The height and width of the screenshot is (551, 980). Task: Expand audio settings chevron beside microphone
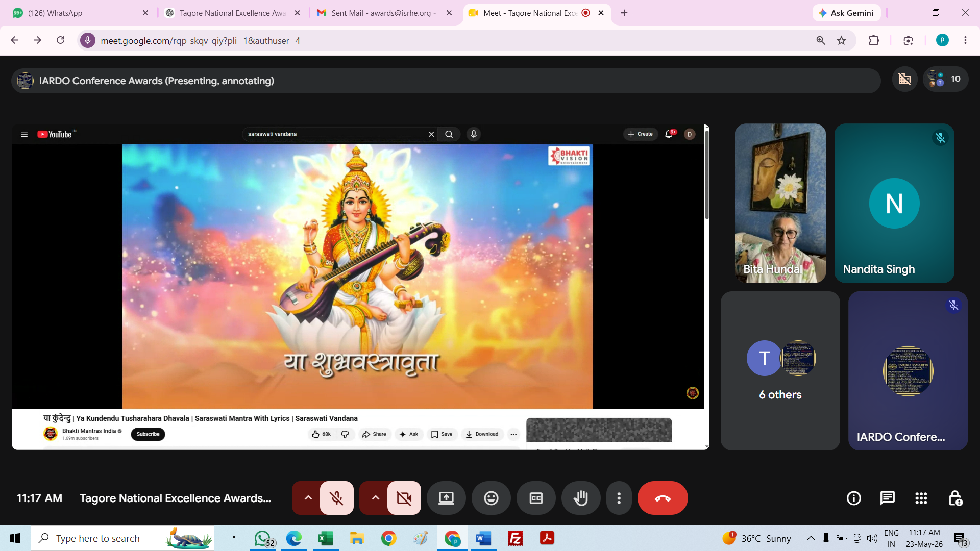(308, 498)
